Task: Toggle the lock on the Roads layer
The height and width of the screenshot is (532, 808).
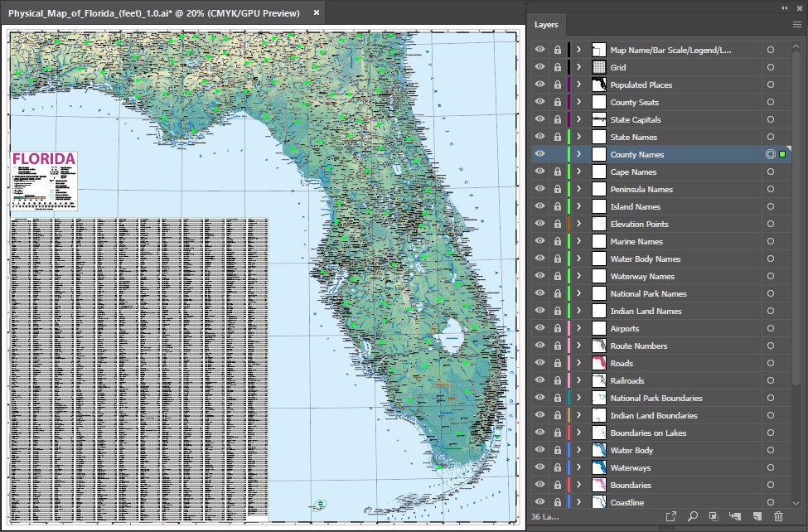Action: click(x=556, y=363)
